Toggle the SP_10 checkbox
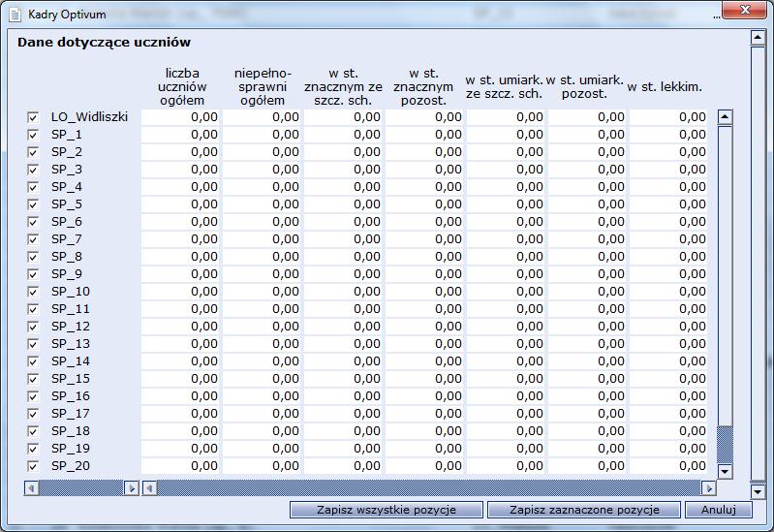Image resolution: width=774 pixels, height=532 pixels. 33,292
